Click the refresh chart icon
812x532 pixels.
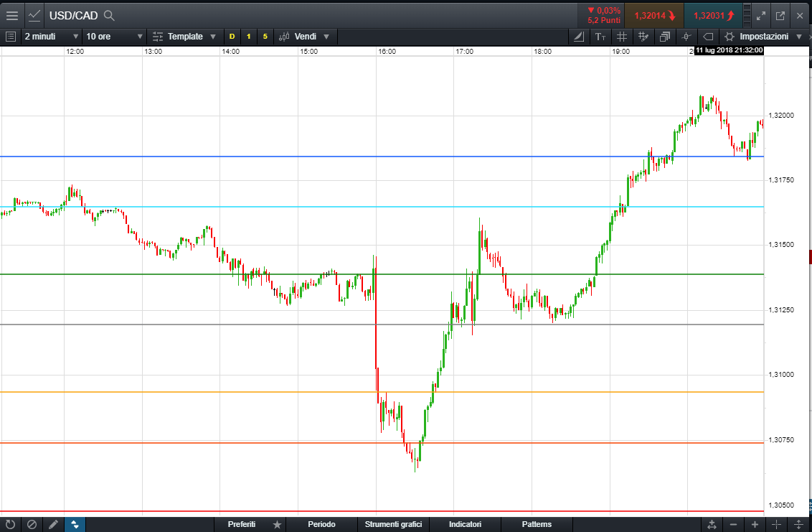click(x=10, y=524)
